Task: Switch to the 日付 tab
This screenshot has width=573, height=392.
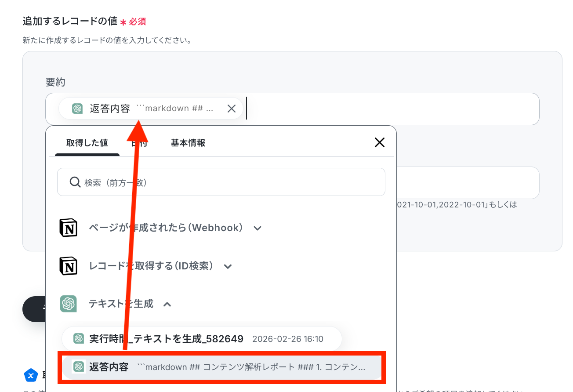Action: click(x=139, y=143)
